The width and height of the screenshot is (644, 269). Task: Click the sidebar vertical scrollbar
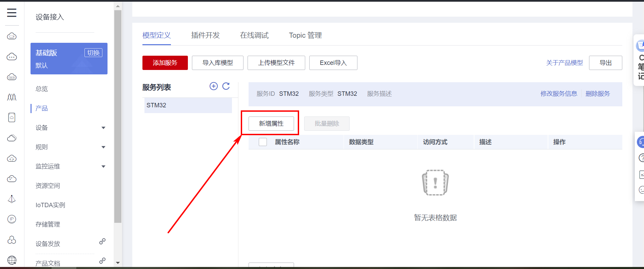pos(118,115)
